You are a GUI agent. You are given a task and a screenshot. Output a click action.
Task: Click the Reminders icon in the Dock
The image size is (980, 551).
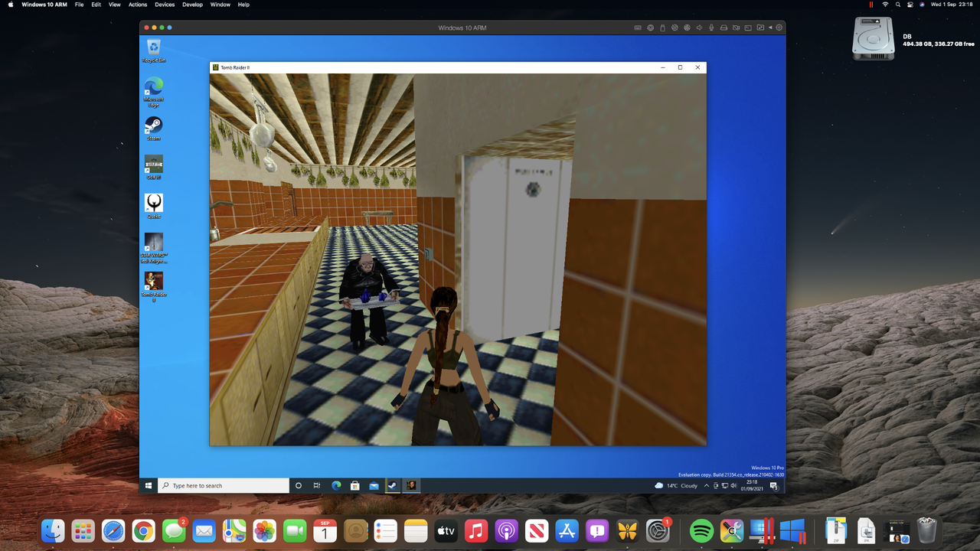[x=386, y=530]
